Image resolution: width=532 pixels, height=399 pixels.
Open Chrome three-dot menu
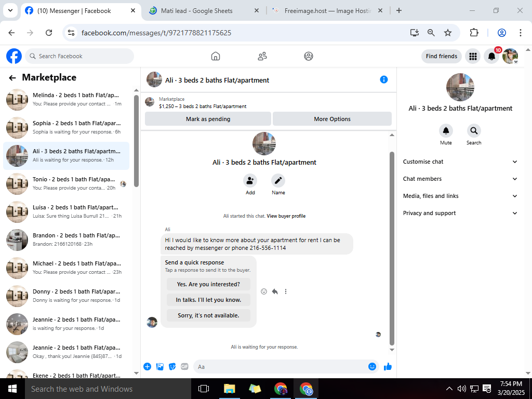[x=521, y=33]
